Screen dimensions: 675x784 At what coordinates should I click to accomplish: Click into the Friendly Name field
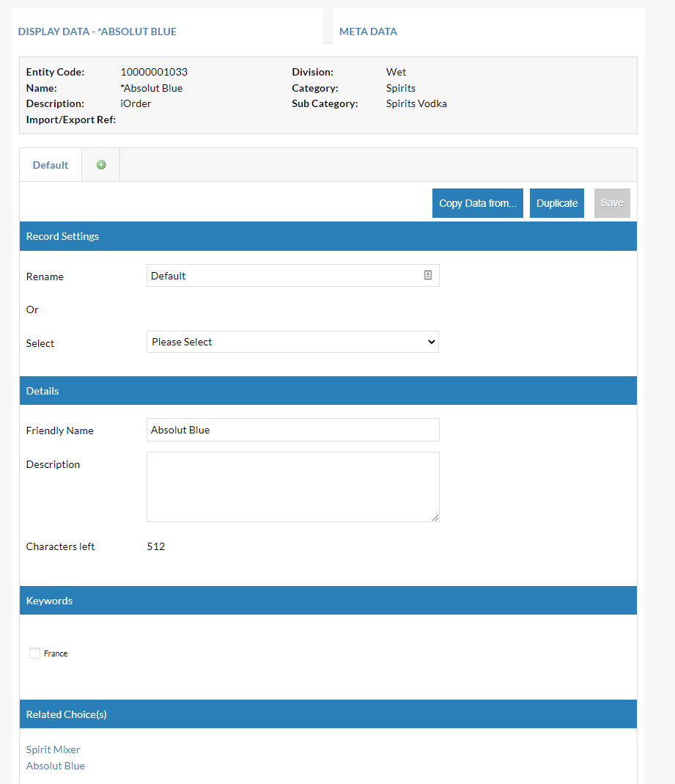[292, 430]
